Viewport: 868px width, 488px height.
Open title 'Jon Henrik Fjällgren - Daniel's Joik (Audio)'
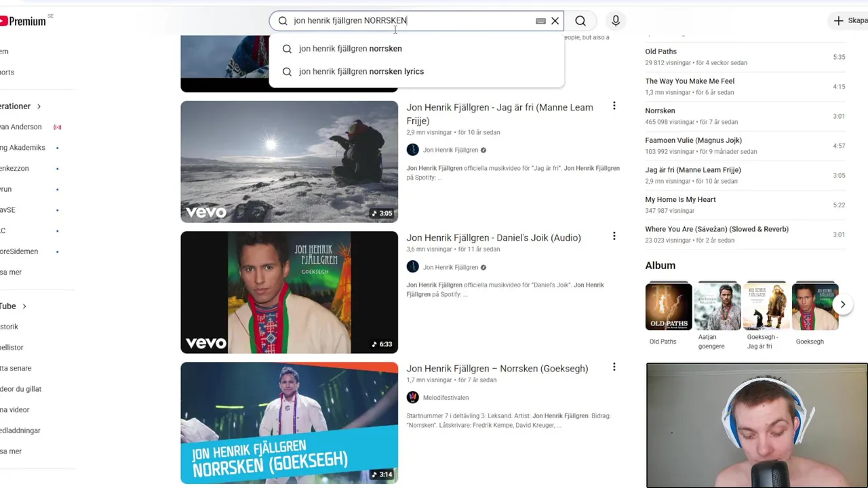point(494,238)
